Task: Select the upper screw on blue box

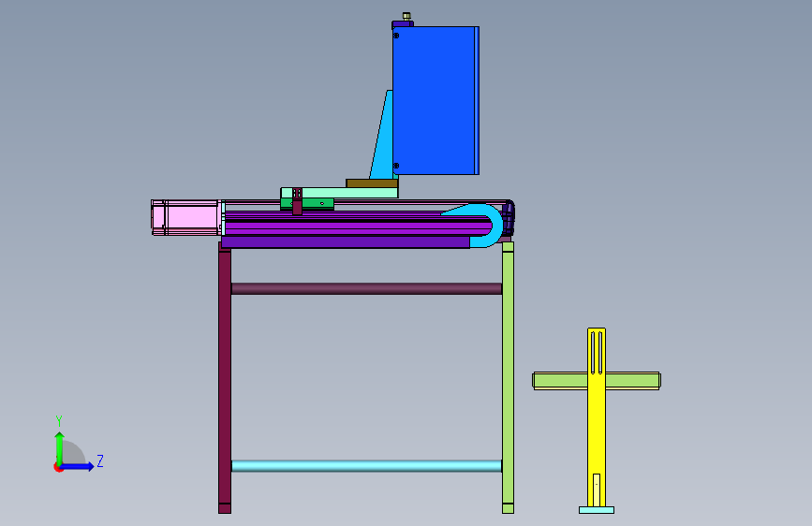Action: click(396, 36)
